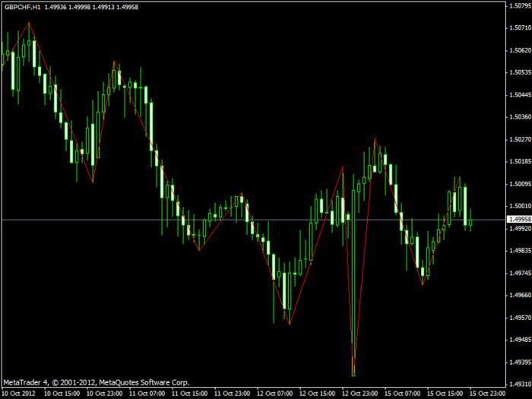Click the 10 Oct 2012 time label
The width and height of the screenshot is (532, 399).
point(19,394)
